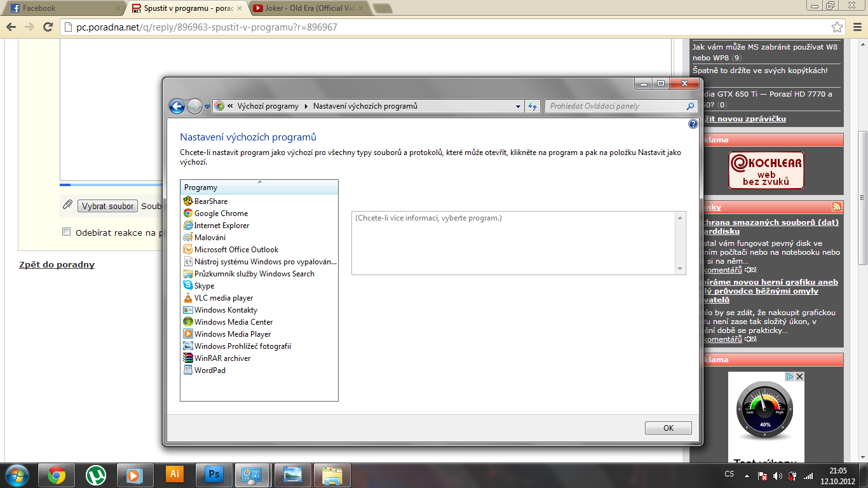The image size is (868, 488).
Task: Select Nástroj systému Windows pro vypalování
Action: tap(259, 262)
